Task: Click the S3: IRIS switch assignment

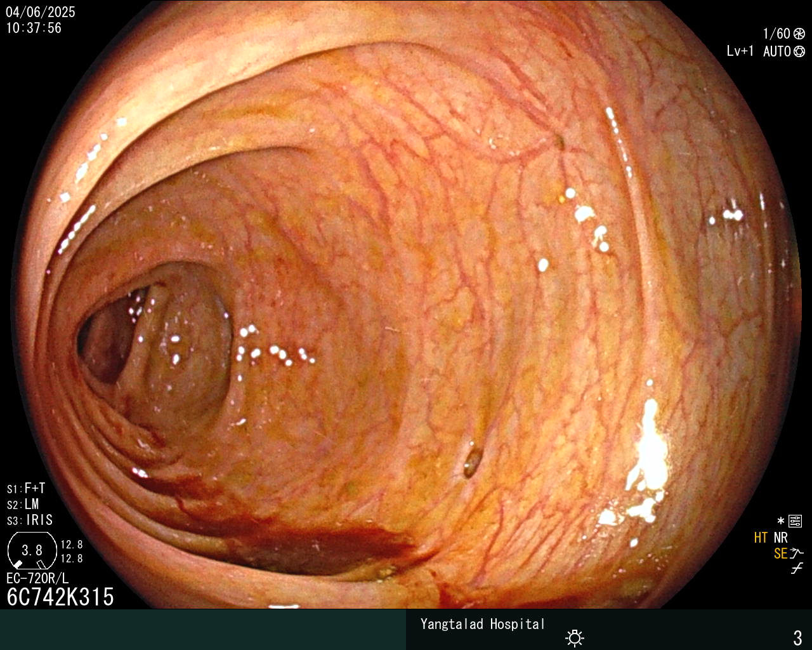Action: click(x=30, y=520)
